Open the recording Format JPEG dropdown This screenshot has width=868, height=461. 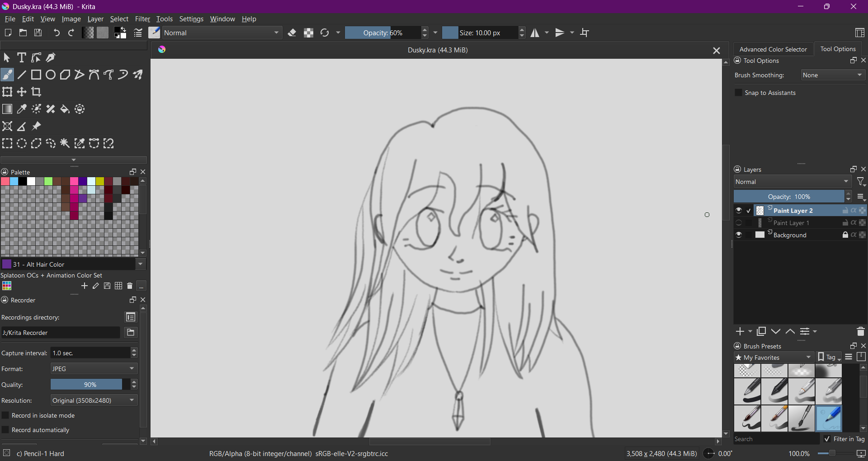[x=94, y=369]
